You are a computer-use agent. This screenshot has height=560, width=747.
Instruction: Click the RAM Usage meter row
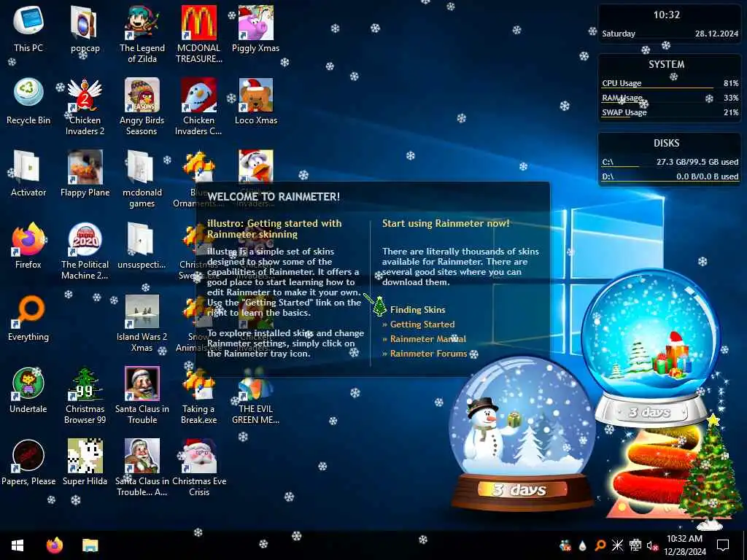pyautogui.click(x=670, y=98)
